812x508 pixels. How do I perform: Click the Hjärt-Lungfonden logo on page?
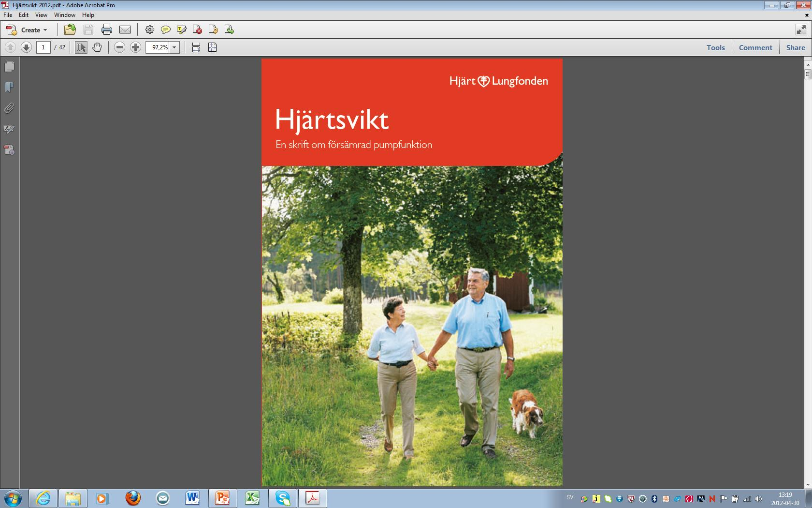pos(499,81)
